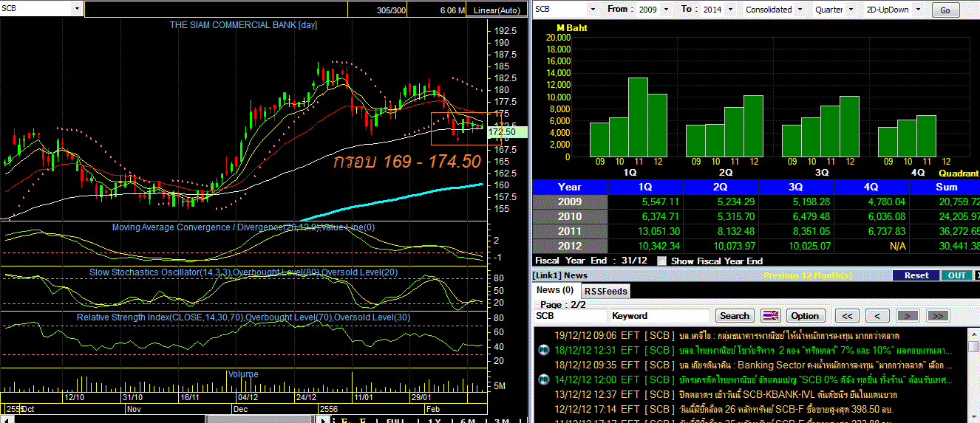
Task: Click the Volume panel label
Action: [x=242, y=374]
